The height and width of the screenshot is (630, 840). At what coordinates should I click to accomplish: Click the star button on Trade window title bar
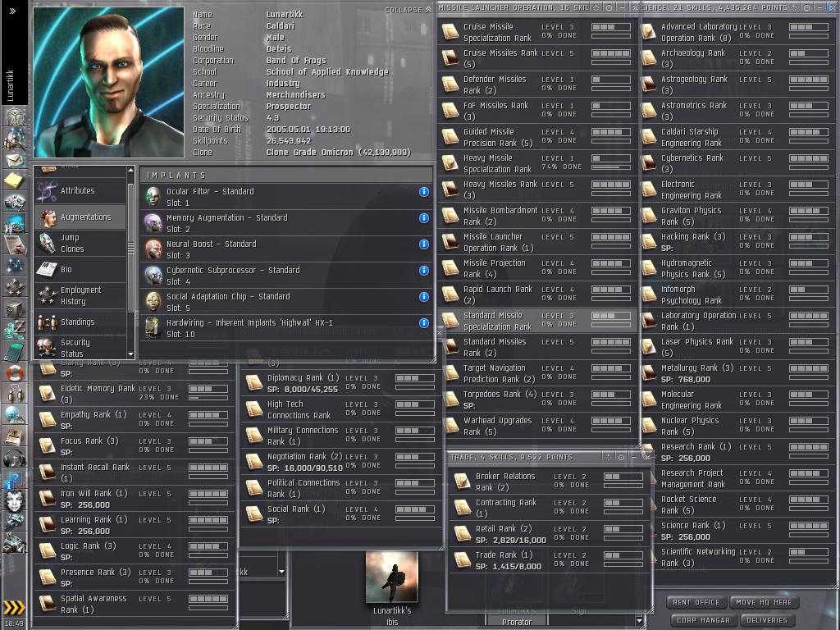608,457
